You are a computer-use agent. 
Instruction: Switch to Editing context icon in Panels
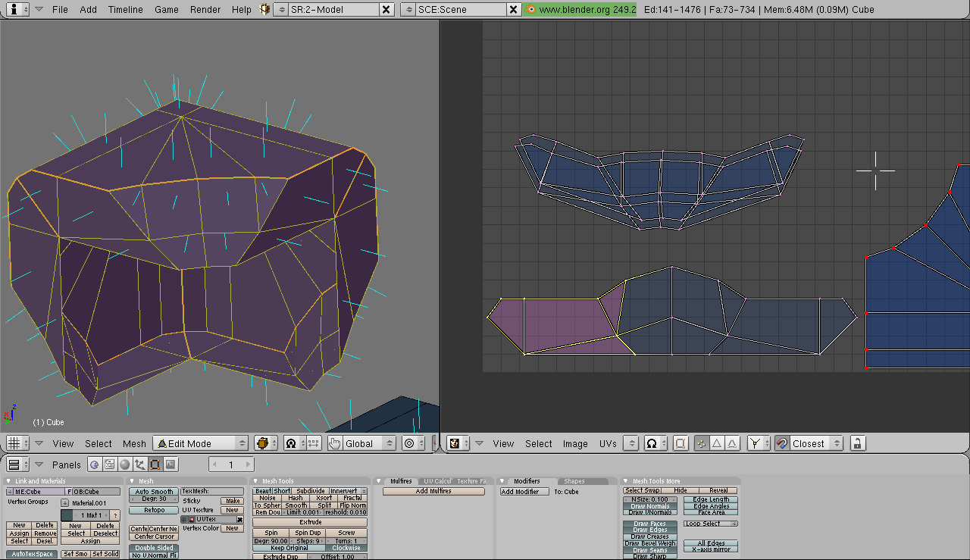click(x=155, y=465)
